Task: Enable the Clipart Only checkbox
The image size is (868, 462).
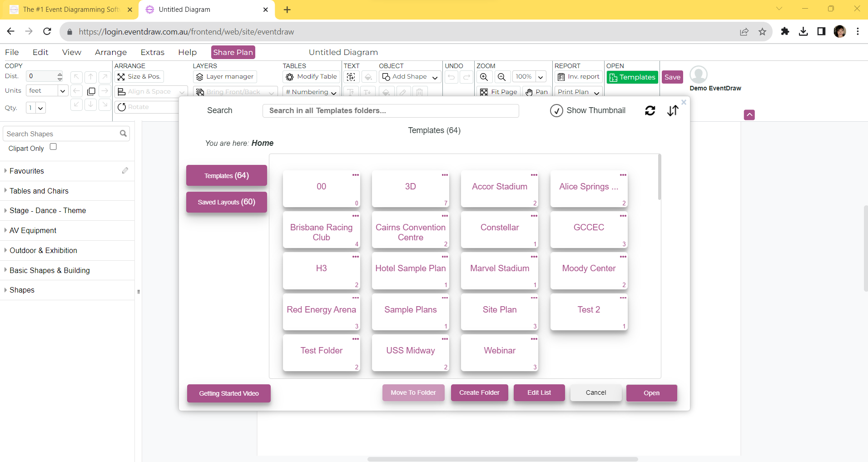Action: tap(53, 147)
